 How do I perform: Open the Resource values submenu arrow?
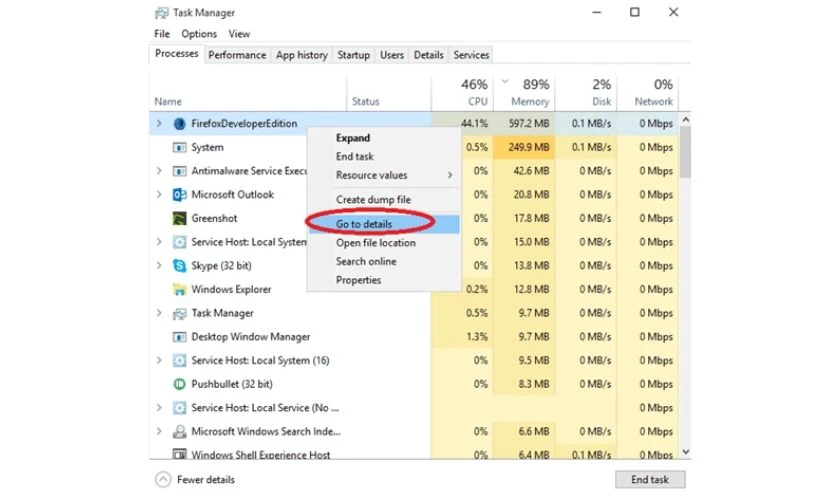tap(450, 175)
